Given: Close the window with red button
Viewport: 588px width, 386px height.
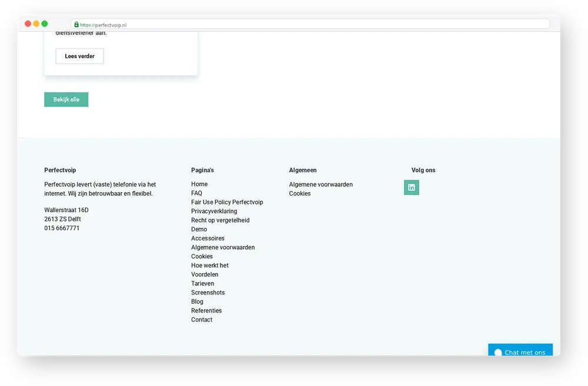Looking at the screenshot, I should [28, 24].
